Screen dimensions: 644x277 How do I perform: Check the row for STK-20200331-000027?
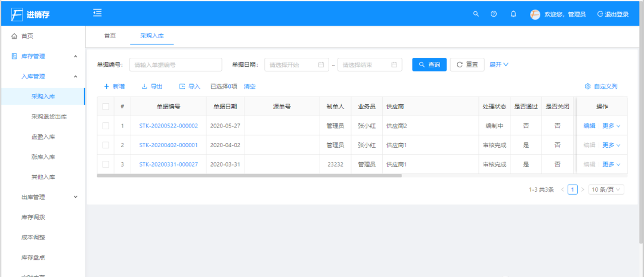coord(106,164)
